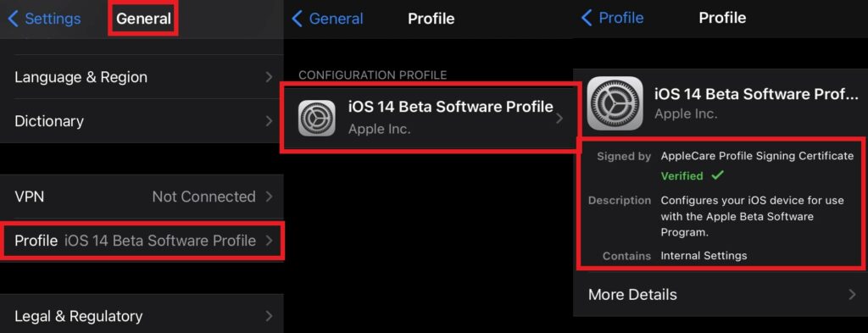Tap large gear icon in profile details
Image resolution: width=868 pixels, height=333 pixels.
(x=615, y=103)
